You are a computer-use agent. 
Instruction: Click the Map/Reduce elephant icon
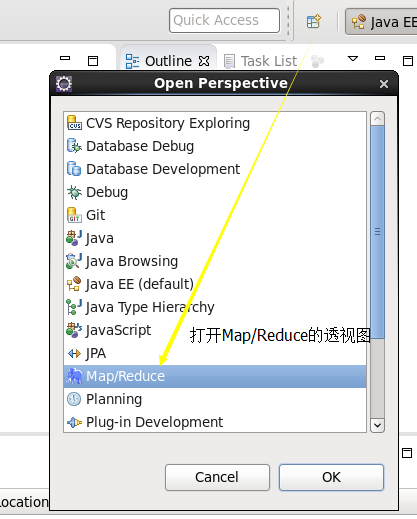coord(74,376)
